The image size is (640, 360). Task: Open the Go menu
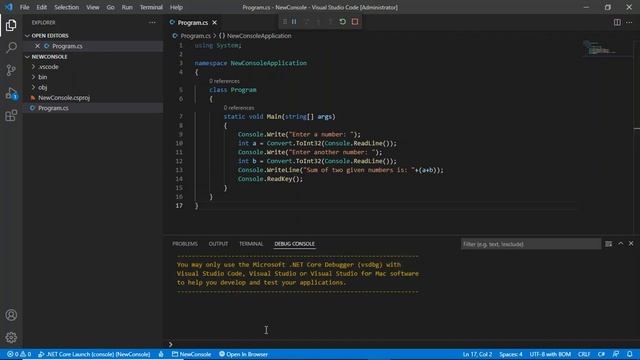tap(111, 7)
